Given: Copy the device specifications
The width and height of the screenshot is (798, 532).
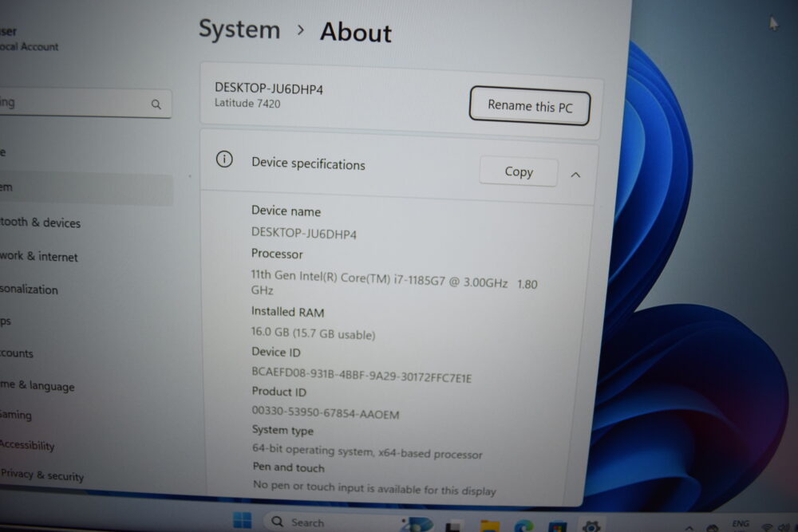Looking at the screenshot, I should (x=519, y=172).
